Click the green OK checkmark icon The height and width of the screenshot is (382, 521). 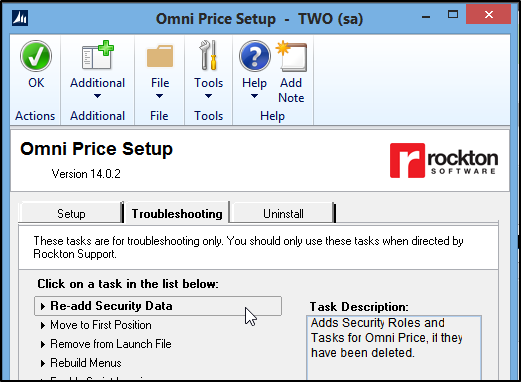click(36, 56)
